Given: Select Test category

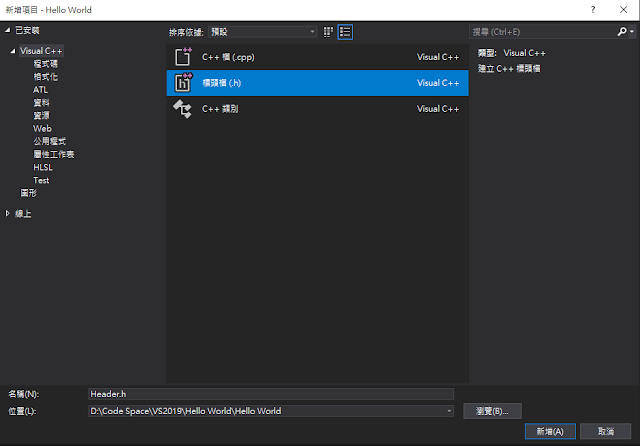Looking at the screenshot, I should point(41,180).
